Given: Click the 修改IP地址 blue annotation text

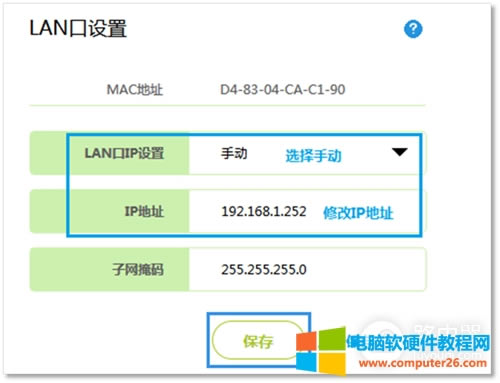Looking at the screenshot, I should [358, 213].
